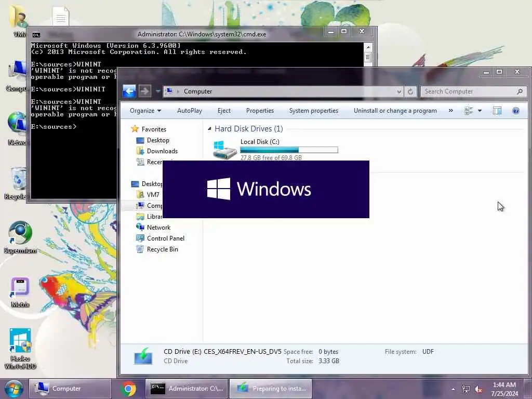Open the view options dropdown arrow
Screen dimensions: 532x399
(480, 111)
